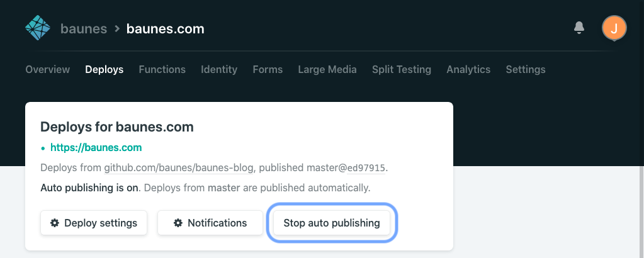Open the Identity tab

pyautogui.click(x=219, y=69)
